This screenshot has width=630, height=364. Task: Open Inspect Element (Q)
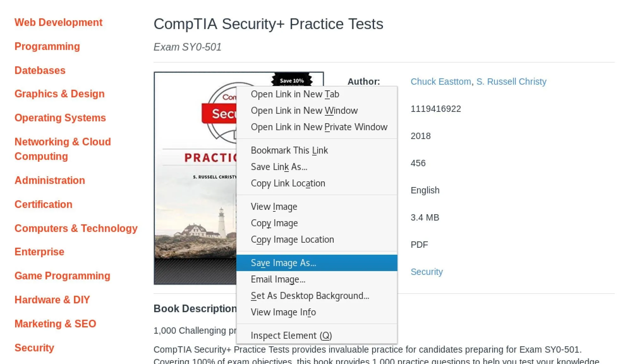pyautogui.click(x=317, y=336)
